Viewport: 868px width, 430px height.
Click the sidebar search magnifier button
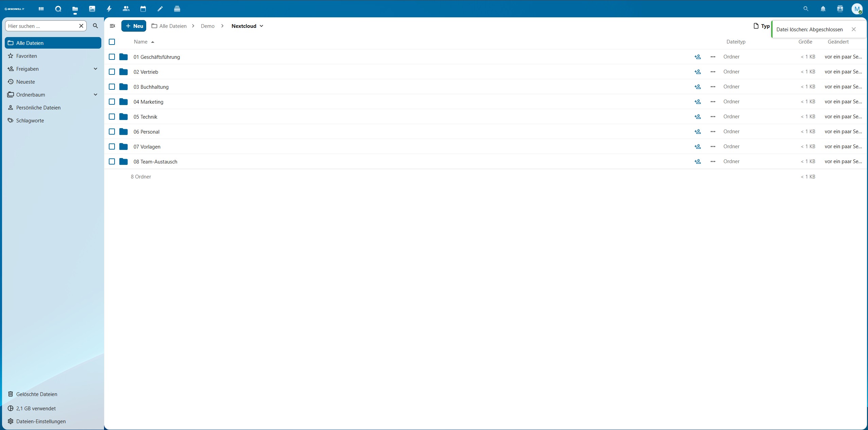click(x=96, y=26)
